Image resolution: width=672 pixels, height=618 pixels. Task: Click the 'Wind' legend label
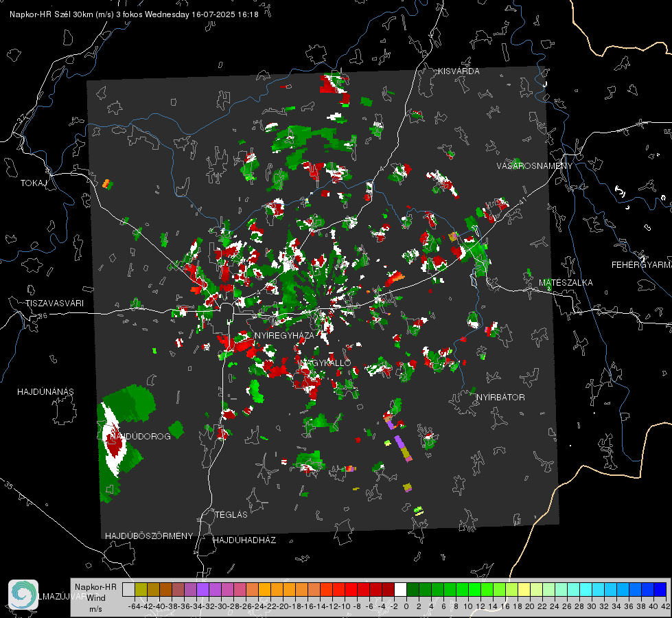96,598
